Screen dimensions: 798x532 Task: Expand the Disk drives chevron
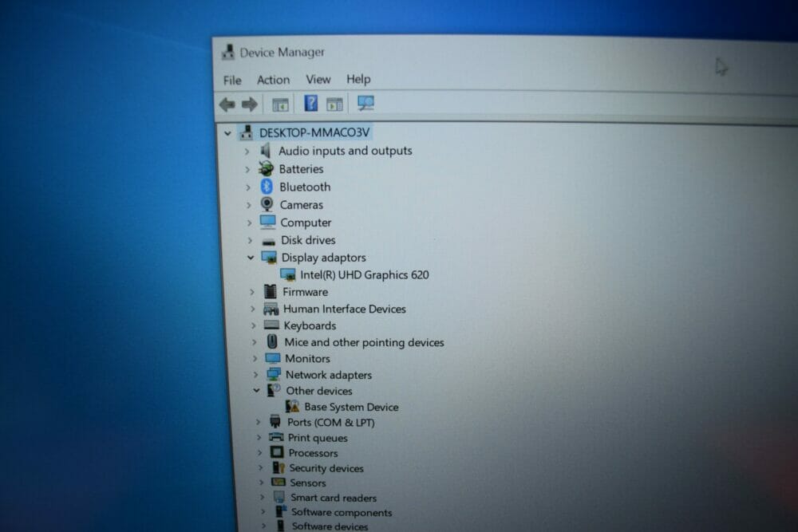pyautogui.click(x=250, y=240)
